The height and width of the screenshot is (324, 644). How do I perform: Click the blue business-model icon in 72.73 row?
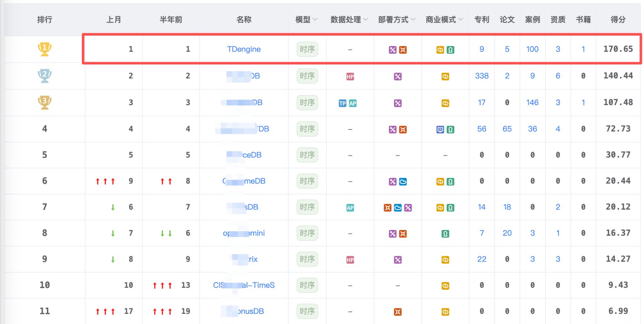[440, 130]
